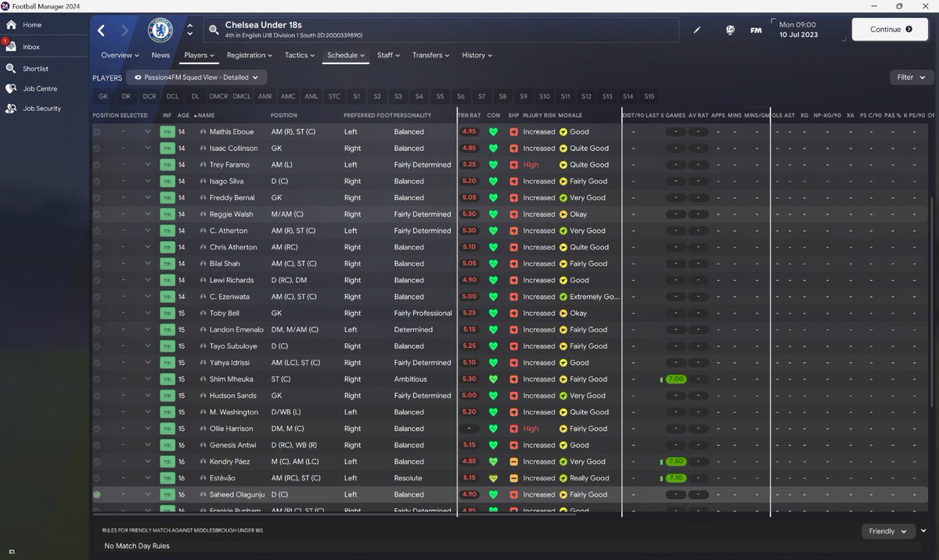The height and width of the screenshot is (560, 939).
Task: Open the Passion4FM Squad View dropdown
Action: click(196, 77)
